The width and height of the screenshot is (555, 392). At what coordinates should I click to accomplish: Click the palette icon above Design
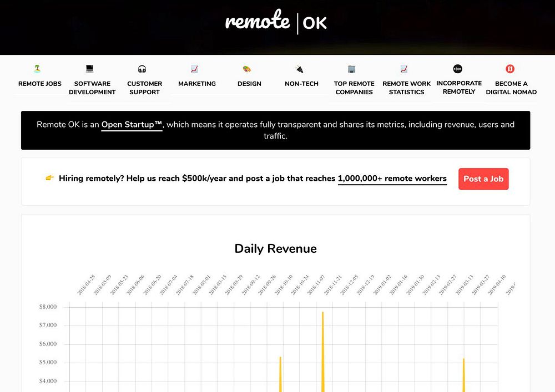[247, 69]
